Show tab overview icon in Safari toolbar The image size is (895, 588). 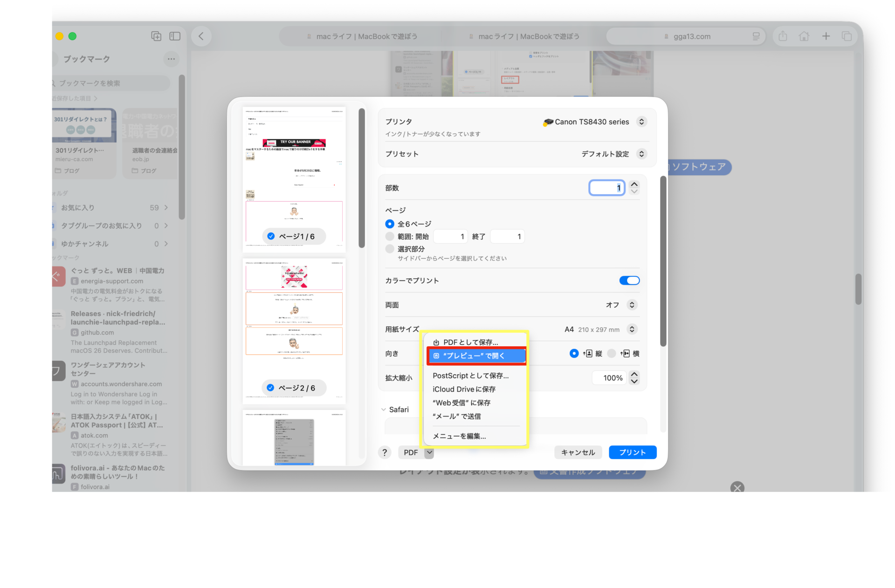[847, 36]
